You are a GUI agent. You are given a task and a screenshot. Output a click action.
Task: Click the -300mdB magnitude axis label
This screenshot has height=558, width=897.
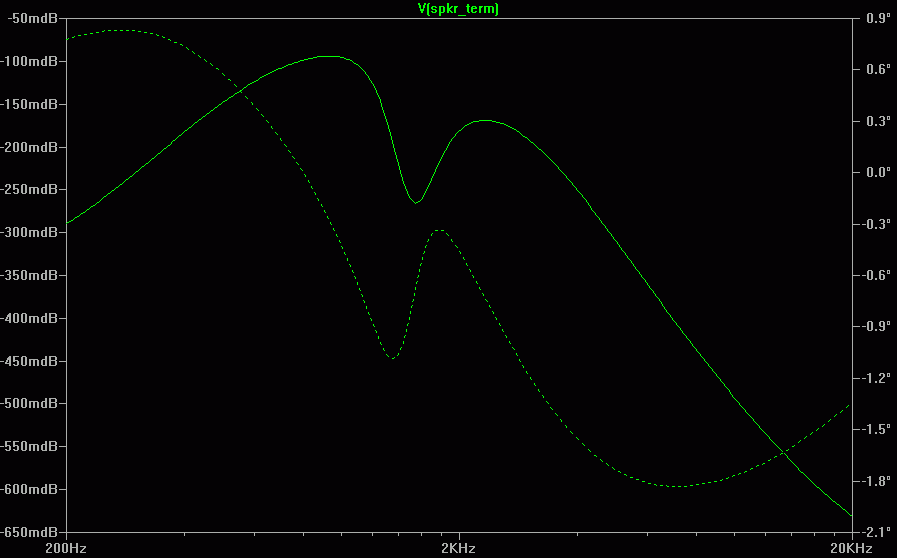click(x=30, y=232)
